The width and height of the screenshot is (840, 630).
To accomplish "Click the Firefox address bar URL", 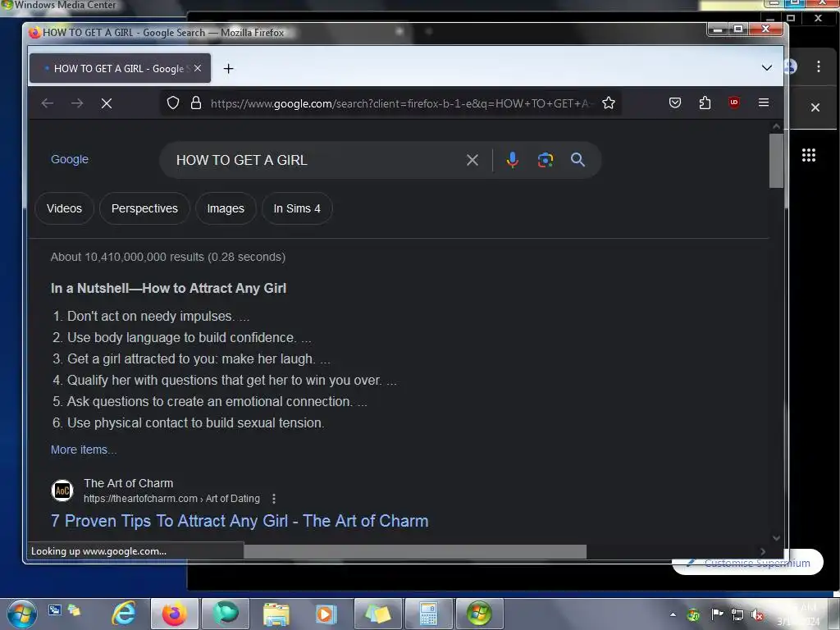I will coord(402,103).
